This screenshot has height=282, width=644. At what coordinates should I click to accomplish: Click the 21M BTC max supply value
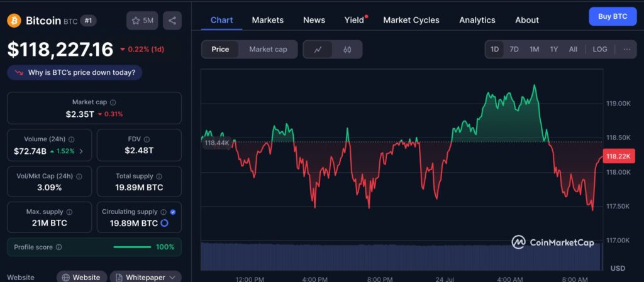click(x=49, y=224)
